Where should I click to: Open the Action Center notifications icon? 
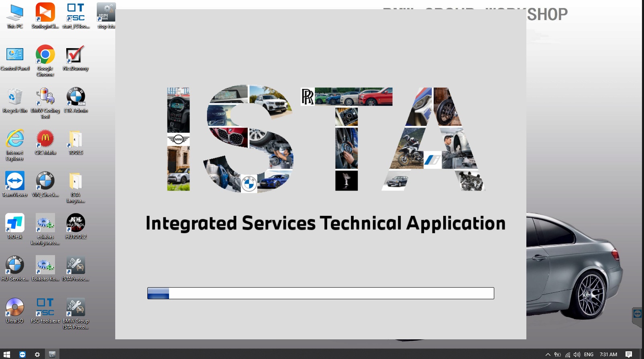click(x=629, y=355)
